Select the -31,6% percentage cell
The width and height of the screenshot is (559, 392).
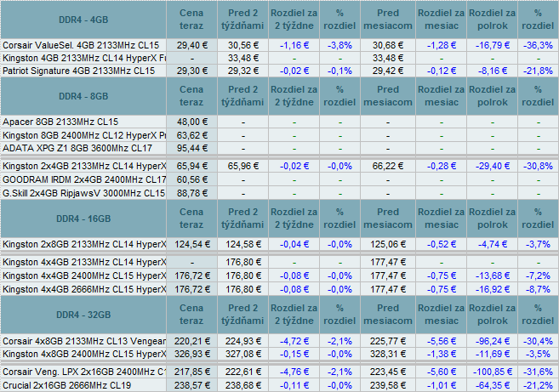coord(538,372)
